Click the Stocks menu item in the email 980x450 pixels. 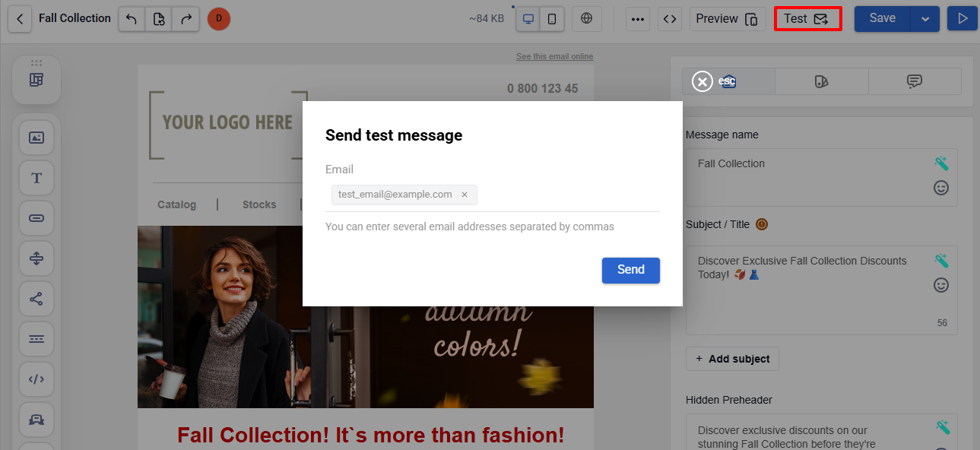[259, 204]
